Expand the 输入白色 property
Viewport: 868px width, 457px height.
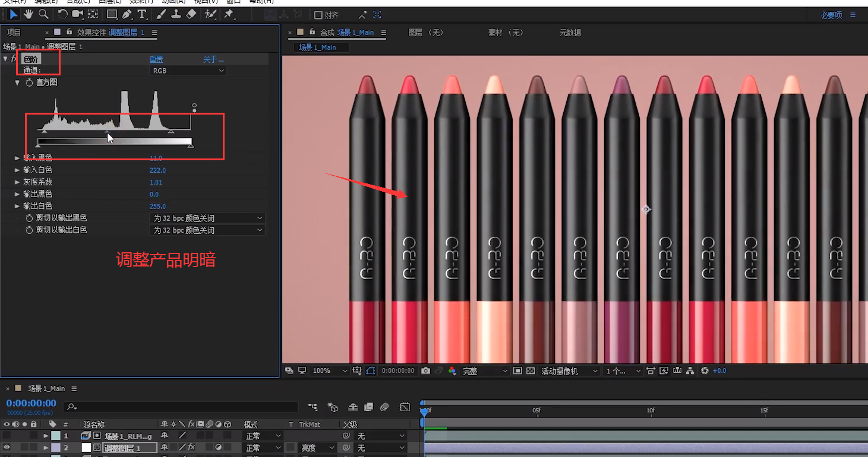click(x=17, y=170)
